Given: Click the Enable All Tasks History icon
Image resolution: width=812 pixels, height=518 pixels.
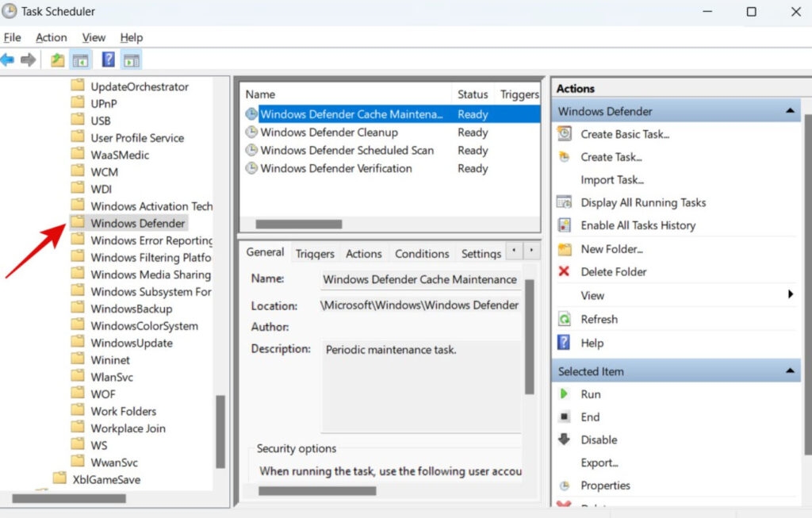Looking at the screenshot, I should coord(564,224).
